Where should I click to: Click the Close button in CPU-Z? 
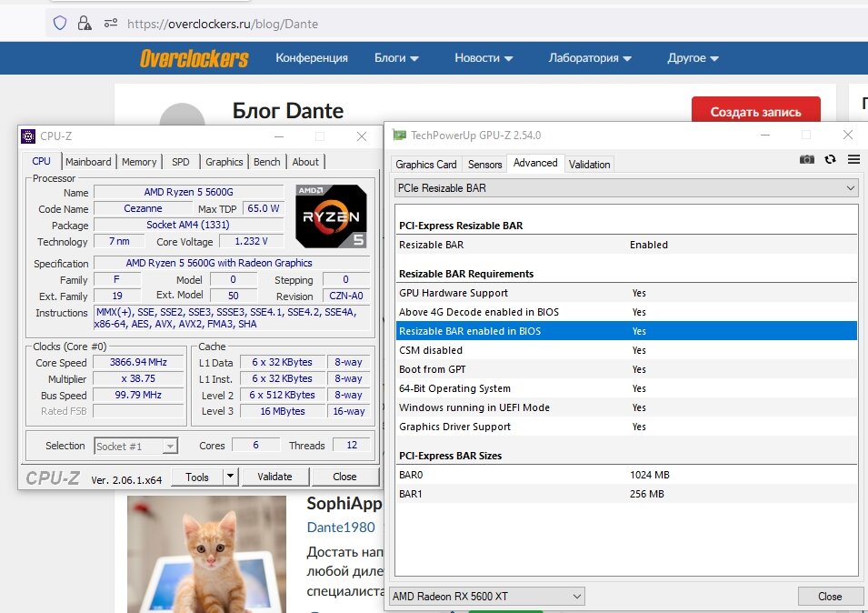click(x=344, y=477)
